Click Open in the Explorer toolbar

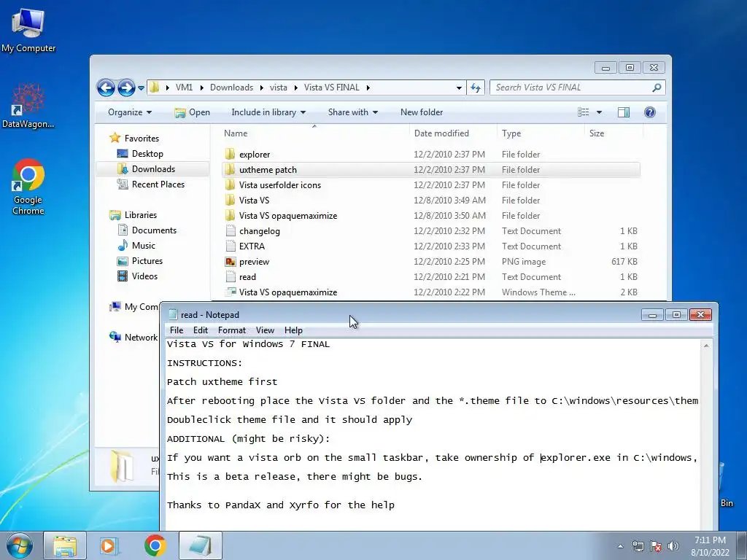[193, 112]
